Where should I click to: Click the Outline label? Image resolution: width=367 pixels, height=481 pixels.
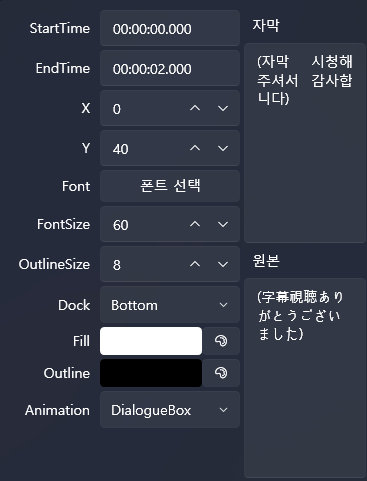click(x=67, y=373)
